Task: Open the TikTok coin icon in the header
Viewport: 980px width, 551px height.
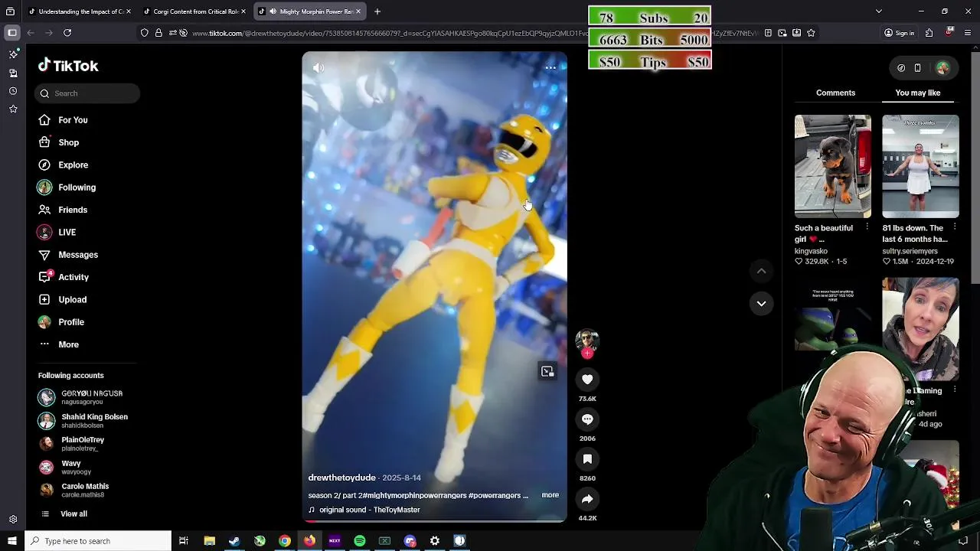Action: click(901, 68)
